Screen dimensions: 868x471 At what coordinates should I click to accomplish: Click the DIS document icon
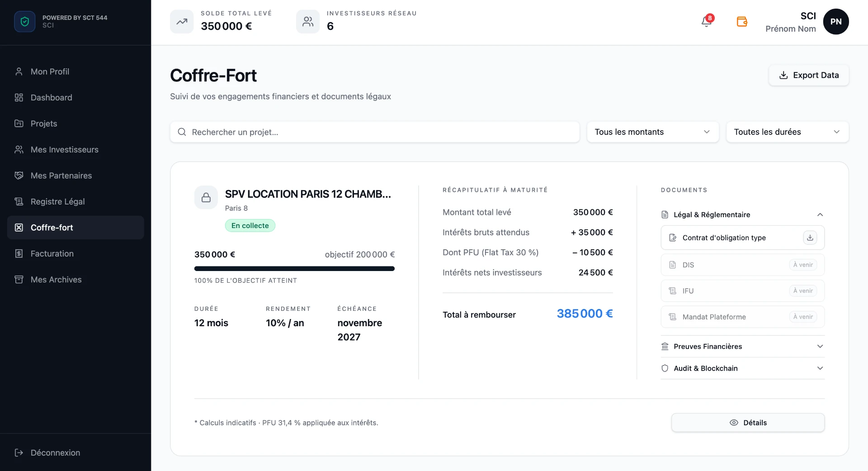pyautogui.click(x=673, y=265)
